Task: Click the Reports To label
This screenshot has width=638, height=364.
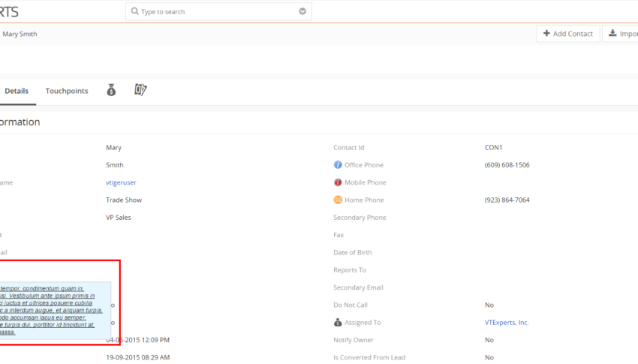Action: (350, 269)
